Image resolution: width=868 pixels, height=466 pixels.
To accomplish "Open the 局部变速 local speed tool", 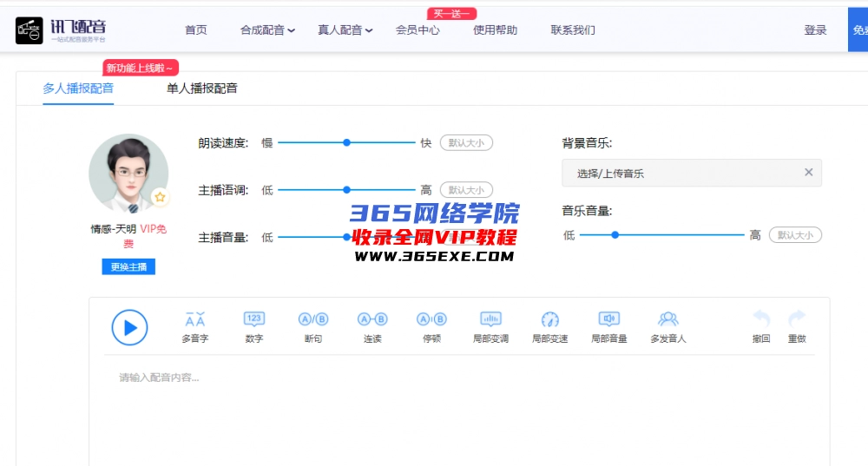I will click(x=549, y=319).
